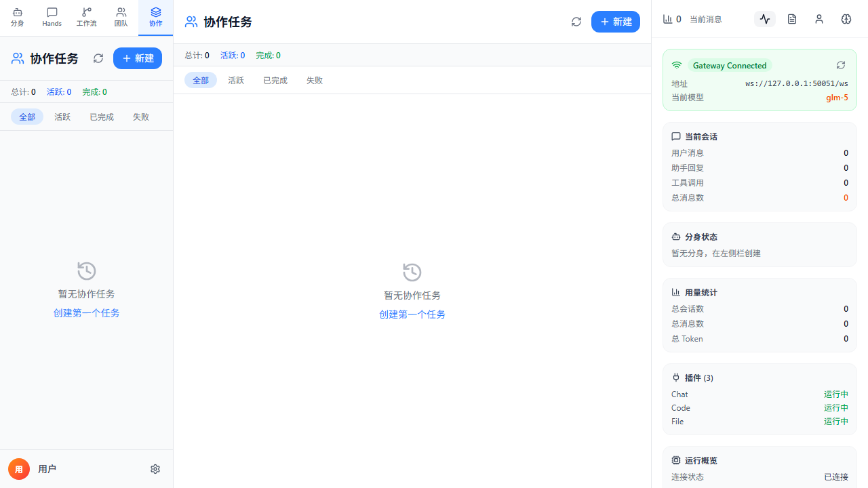
Task: Switch to the Hands tab
Action: coord(52,18)
